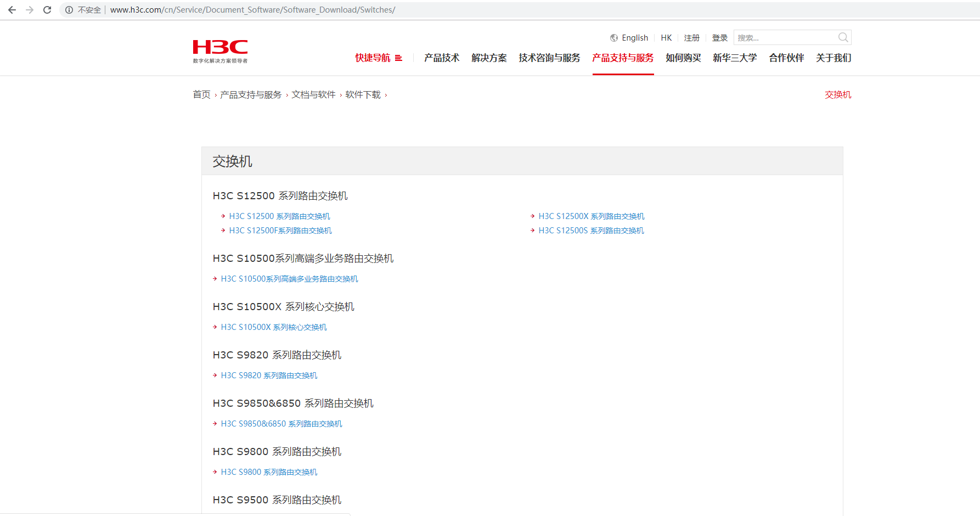Go to 软件下载 breadcrumb
The image size is (980, 516).
[363, 94]
